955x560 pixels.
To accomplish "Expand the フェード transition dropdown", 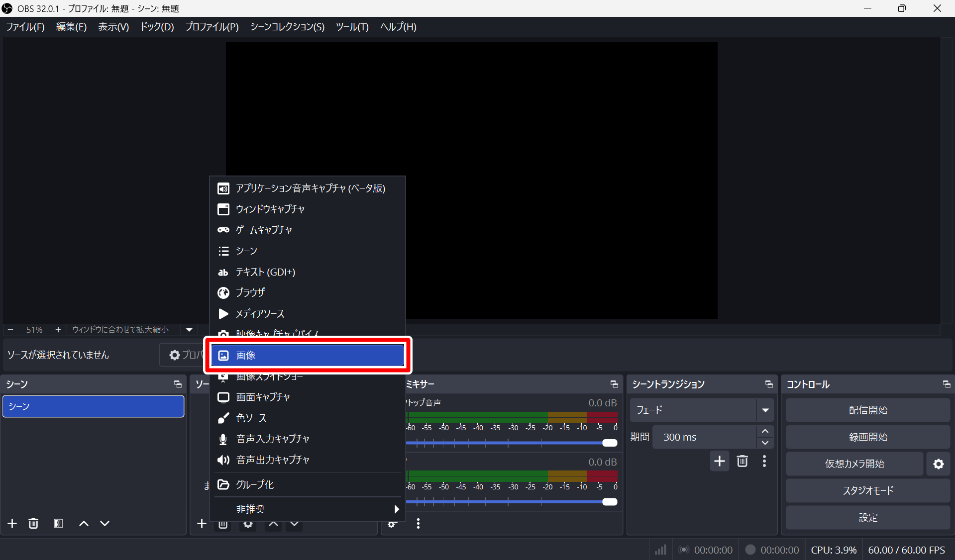I will pos(765,410).
